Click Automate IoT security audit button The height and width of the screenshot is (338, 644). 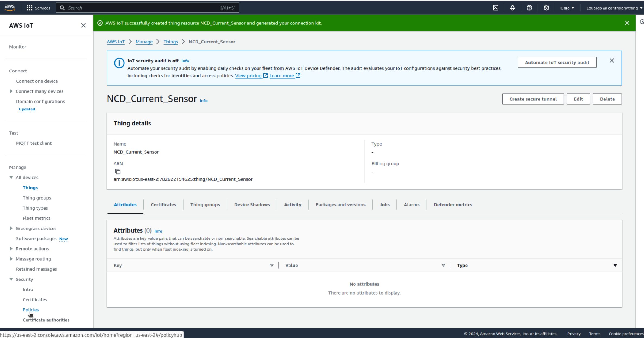coord(557,62)
